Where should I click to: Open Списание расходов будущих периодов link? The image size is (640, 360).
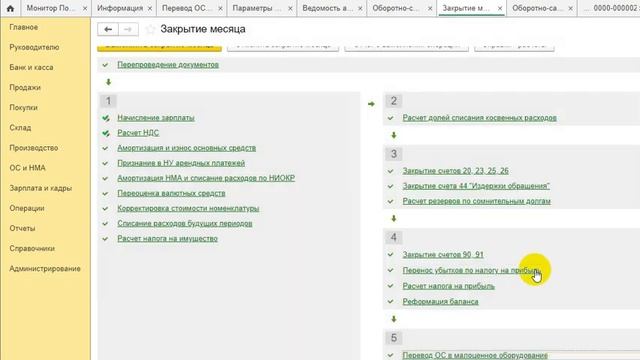185,224
